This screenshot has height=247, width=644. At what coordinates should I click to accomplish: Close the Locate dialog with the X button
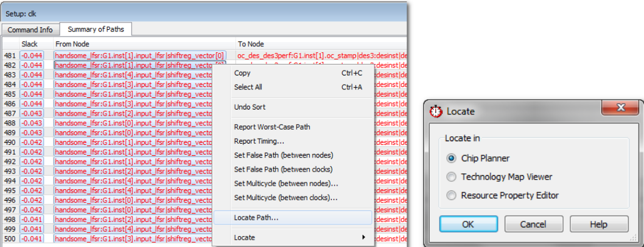(621, 108)
